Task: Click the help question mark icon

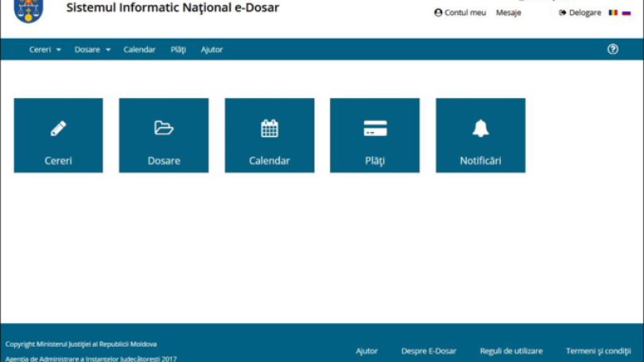Action: pyautogui.click(x=613, y=49)
